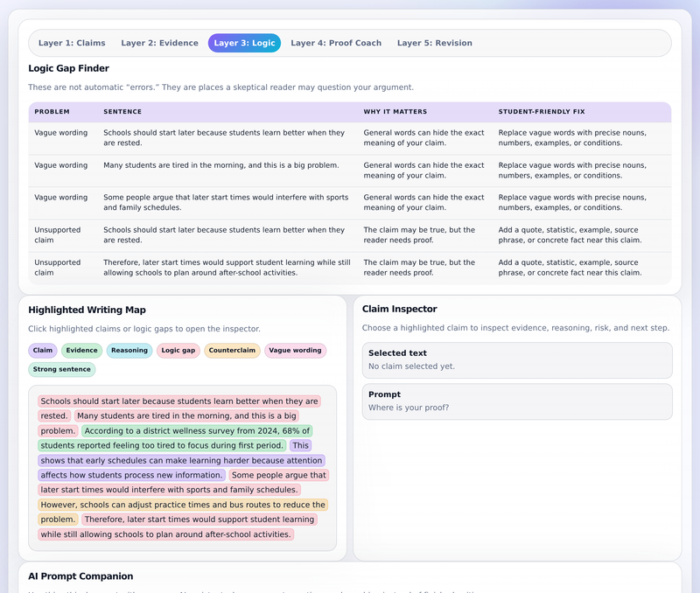Image resolution: width=700 pixels, height=593 pixels.
Task: Click orange highlighted 'However, schools can adjust' sentence
Action: click(x=183, y=505)
